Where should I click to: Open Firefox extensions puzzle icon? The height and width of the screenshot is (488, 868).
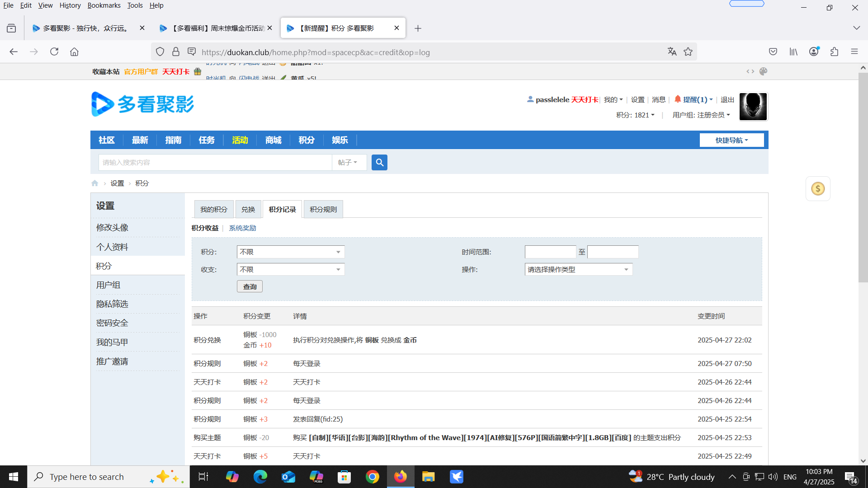834,52
